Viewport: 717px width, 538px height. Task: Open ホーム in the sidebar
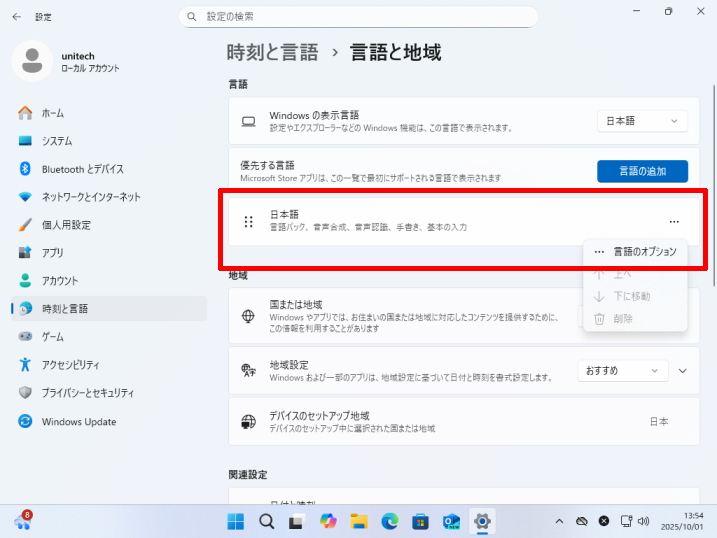tap(52, 113)
